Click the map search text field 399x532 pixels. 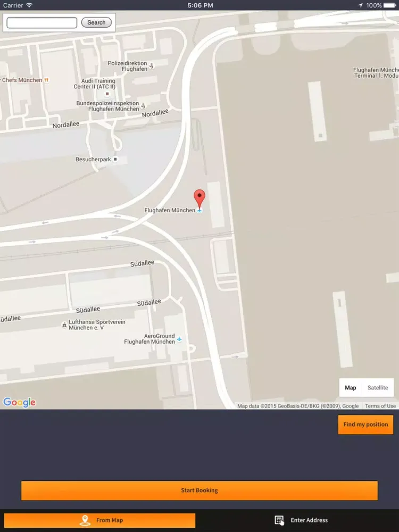click(x=41, y=22)
